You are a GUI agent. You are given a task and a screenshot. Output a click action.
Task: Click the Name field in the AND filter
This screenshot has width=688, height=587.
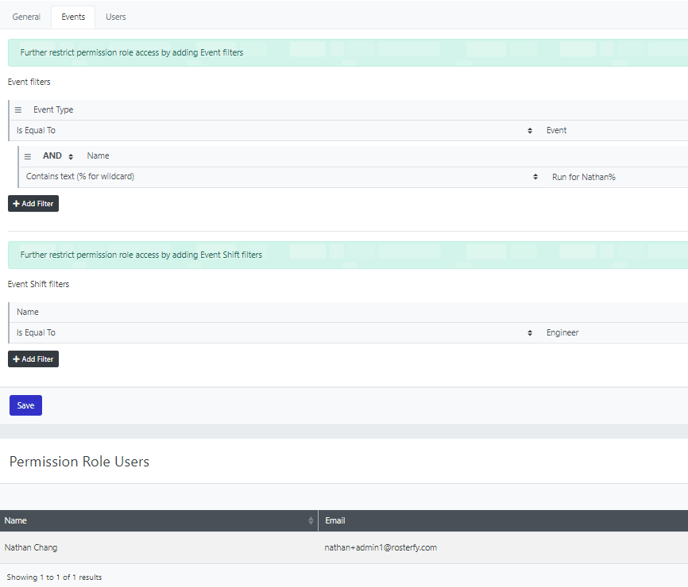[x=98, y=156]
